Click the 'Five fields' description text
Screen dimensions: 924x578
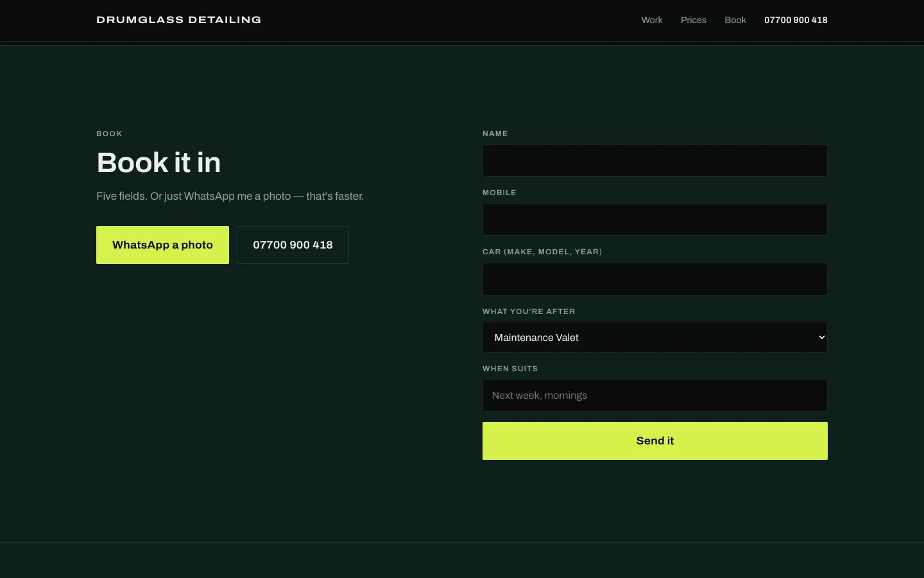[230, 196]
